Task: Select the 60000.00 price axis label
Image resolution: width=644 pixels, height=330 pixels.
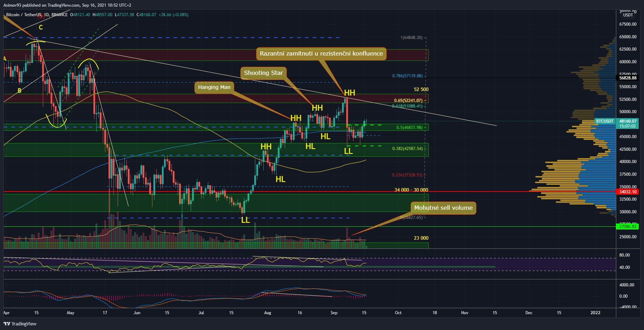Action: point(628,62)
